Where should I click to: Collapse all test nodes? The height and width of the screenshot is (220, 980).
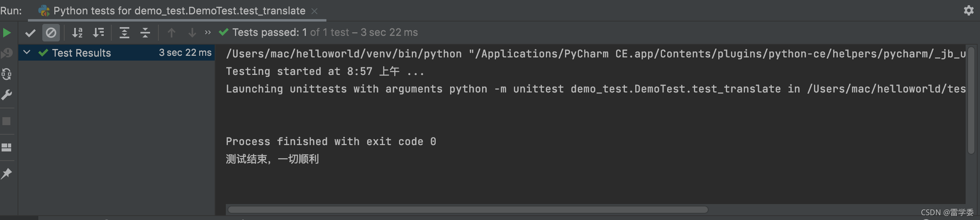pyautogui.click(x=145, y=33)
